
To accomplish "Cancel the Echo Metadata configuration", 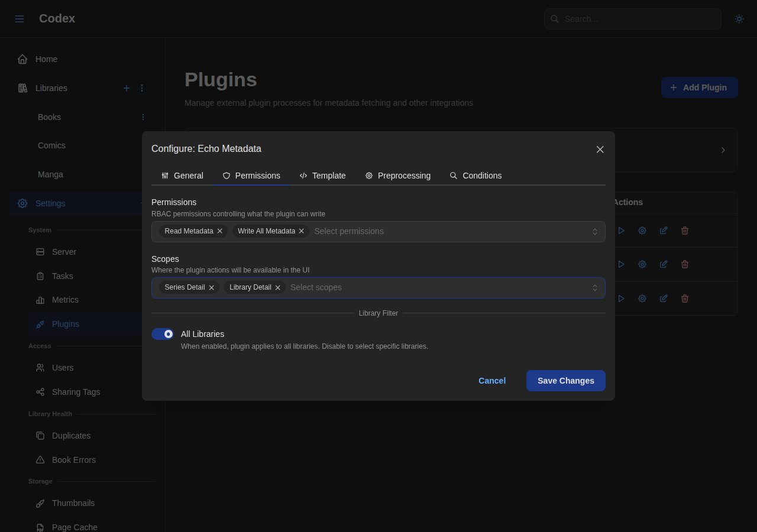I will coord(491,381).
